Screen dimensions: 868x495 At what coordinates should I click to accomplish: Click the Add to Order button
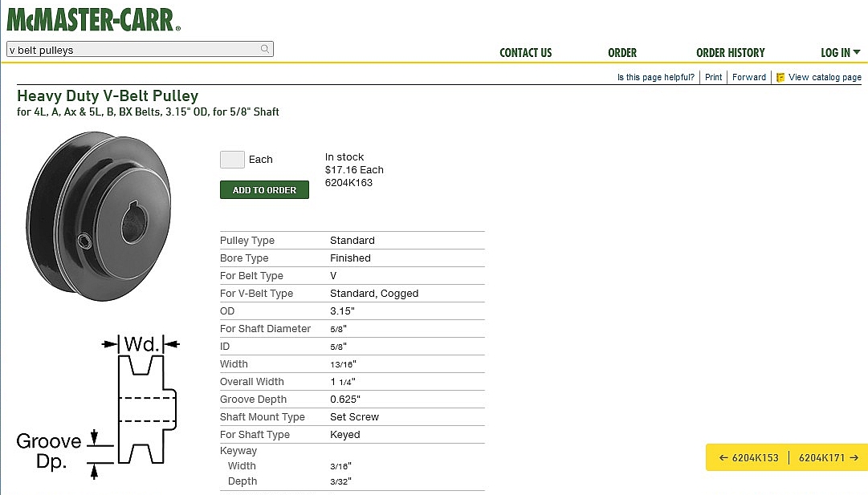click(x=264, y=189)
